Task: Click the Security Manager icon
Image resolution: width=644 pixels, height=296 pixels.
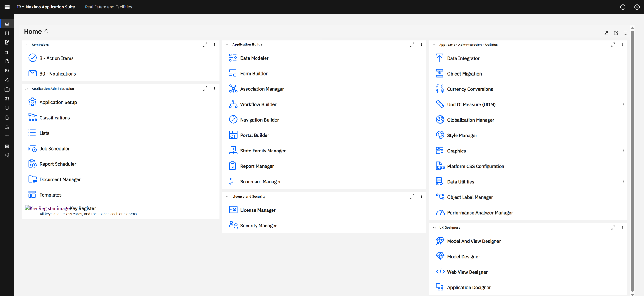Action: (233, 225)
